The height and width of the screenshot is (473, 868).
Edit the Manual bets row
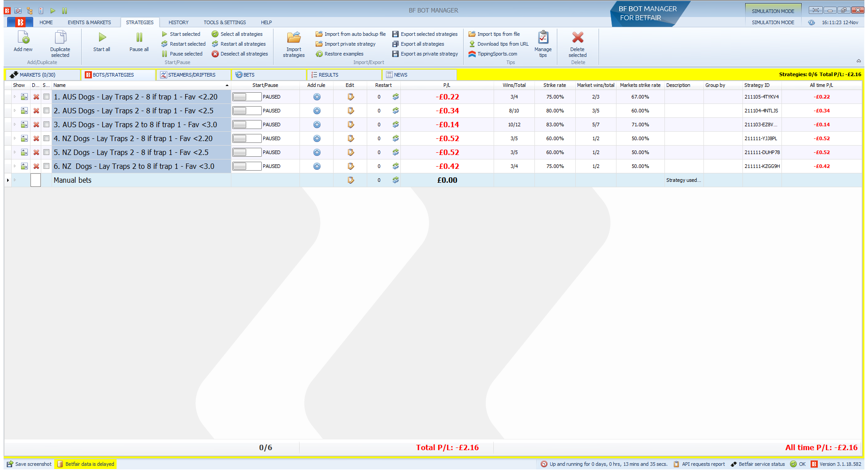(351, 180)
